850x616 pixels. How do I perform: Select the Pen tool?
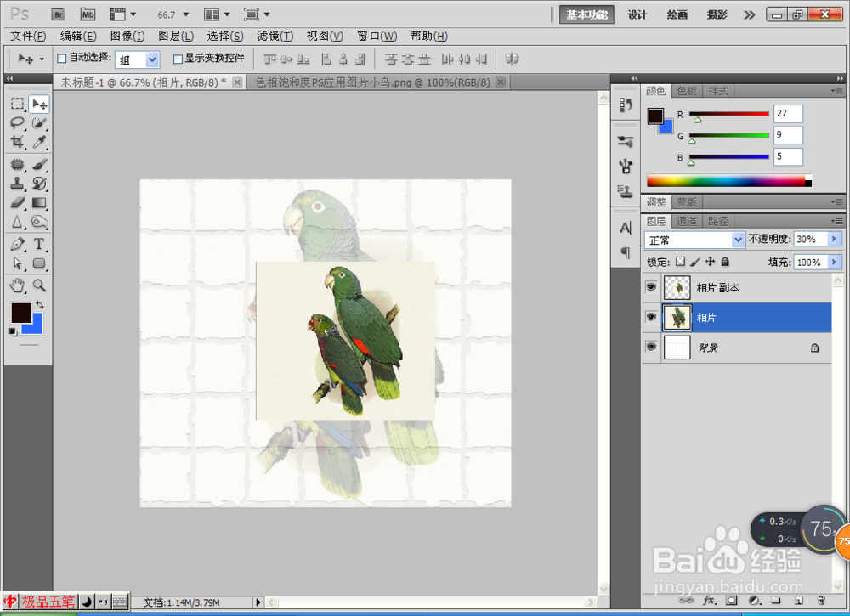17,245
